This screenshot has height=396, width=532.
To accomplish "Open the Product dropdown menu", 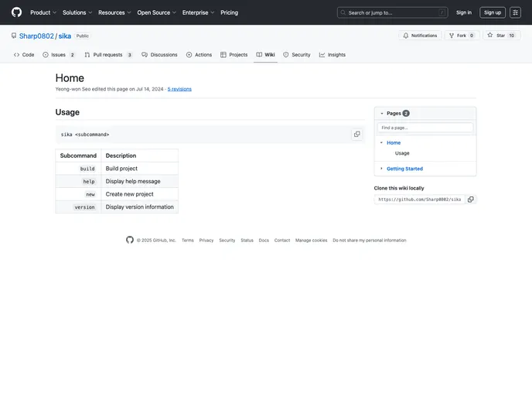I will coord(43,12).
